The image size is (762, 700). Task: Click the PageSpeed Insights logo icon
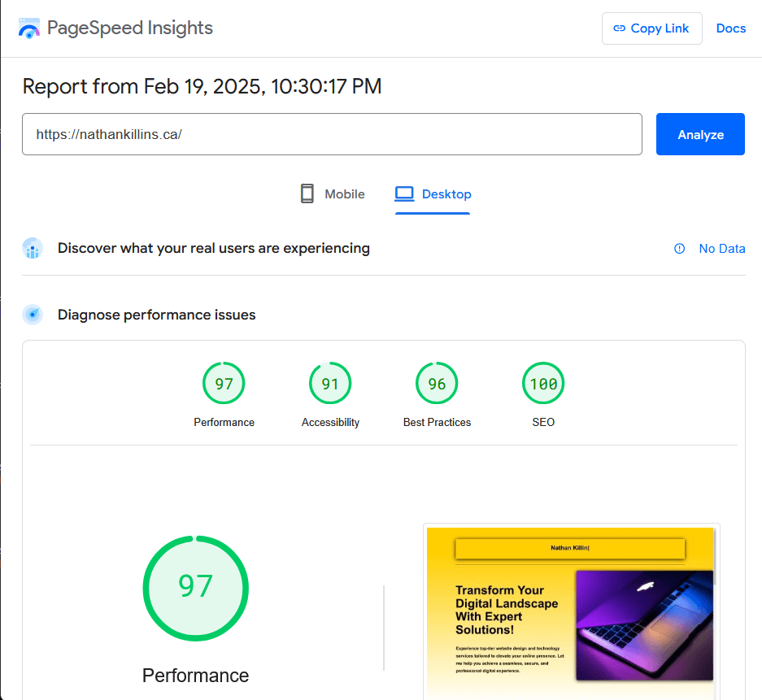click(28, 28)
